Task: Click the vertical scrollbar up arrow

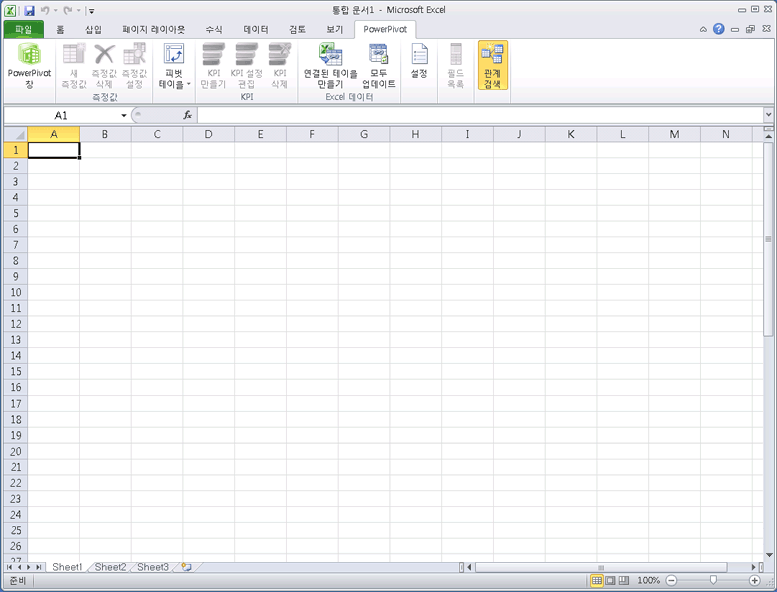Action: pos(769,136)
